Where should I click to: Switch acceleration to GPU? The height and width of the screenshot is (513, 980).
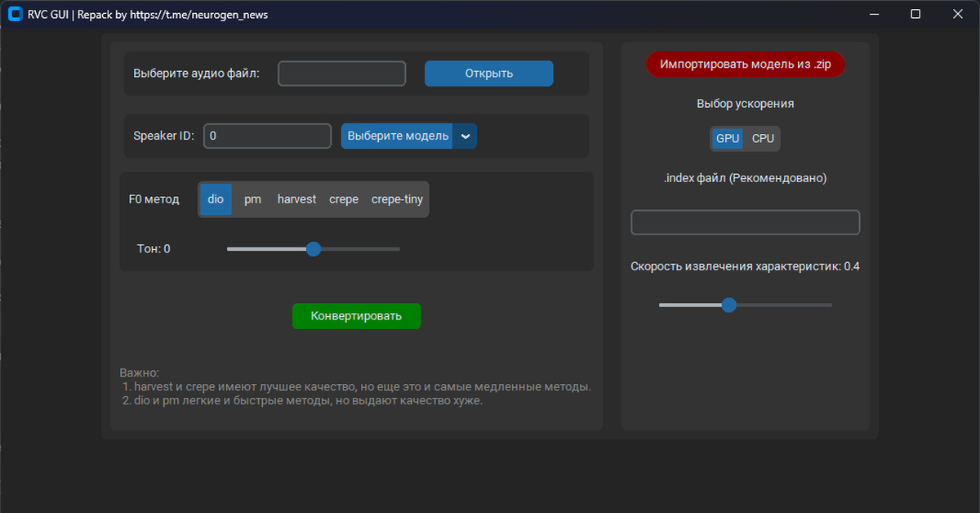(x=728, y=139)
